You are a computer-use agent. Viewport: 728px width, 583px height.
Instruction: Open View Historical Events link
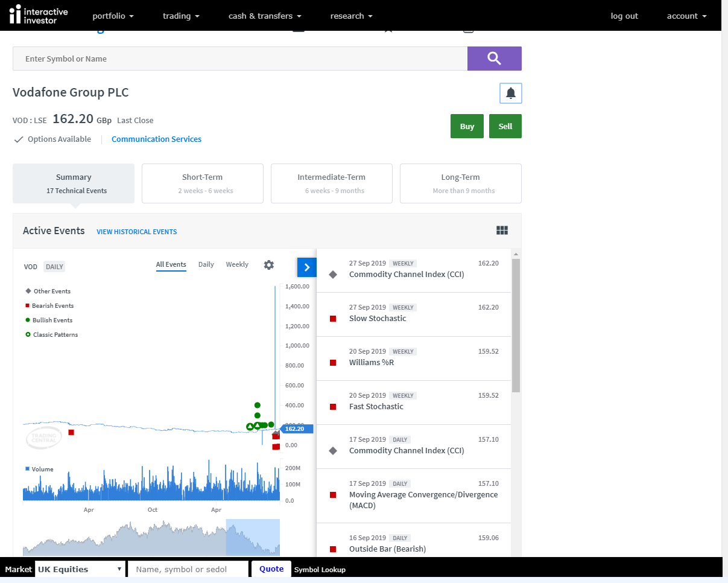coord(136,232)
